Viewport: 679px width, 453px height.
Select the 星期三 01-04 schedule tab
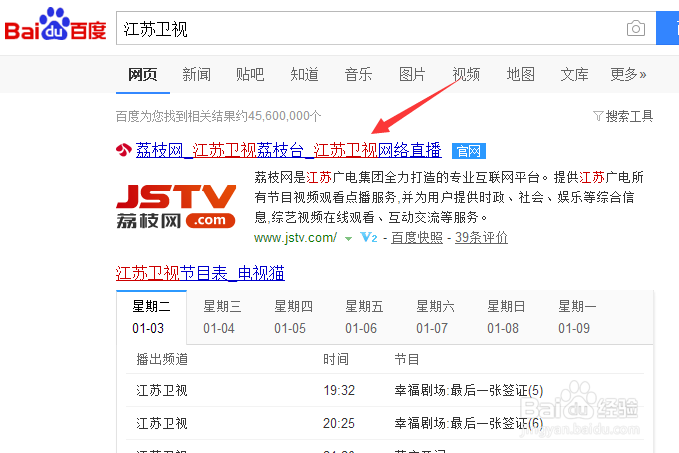222,317
